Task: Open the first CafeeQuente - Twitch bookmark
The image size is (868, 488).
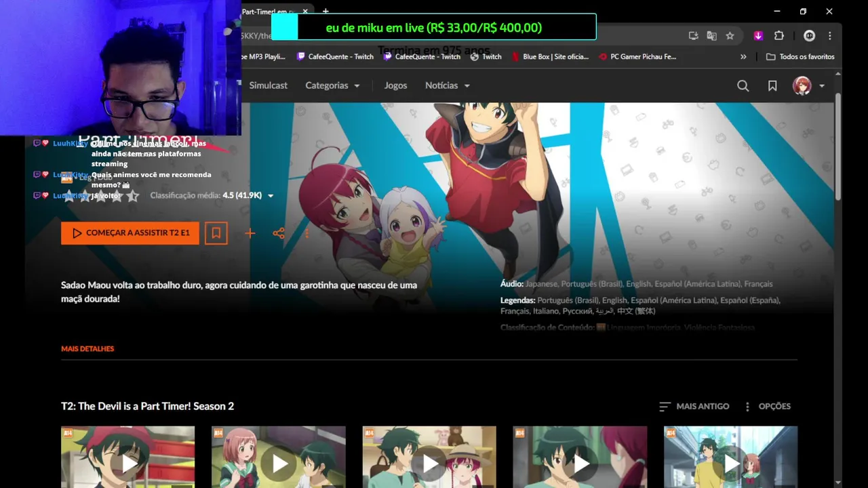Action: [335, 57]
